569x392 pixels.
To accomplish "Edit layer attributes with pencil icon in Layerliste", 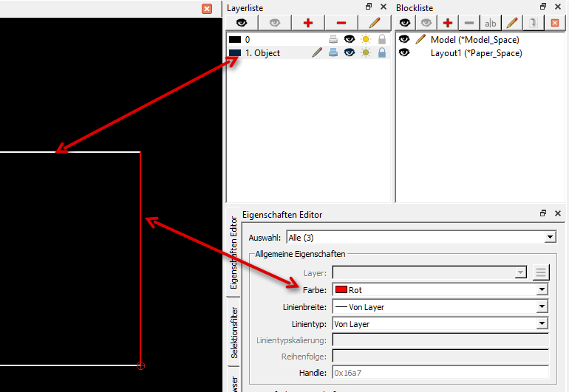I will (x=374, y=23).
